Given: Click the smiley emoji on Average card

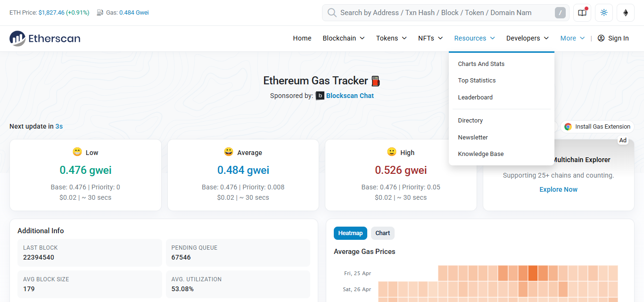Looking at the screenshot, I should pyautogui.click(x=229, y=152).
